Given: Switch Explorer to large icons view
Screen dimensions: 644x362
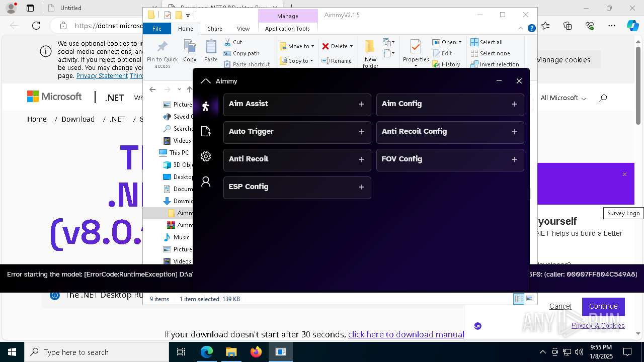Looking at the screenshot, I should (529, 299).
